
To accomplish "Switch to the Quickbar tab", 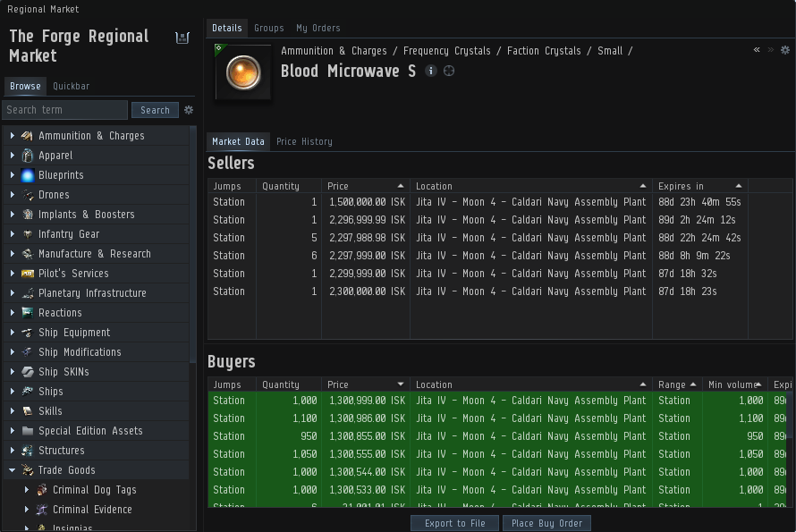I will [x=71, y=86].
